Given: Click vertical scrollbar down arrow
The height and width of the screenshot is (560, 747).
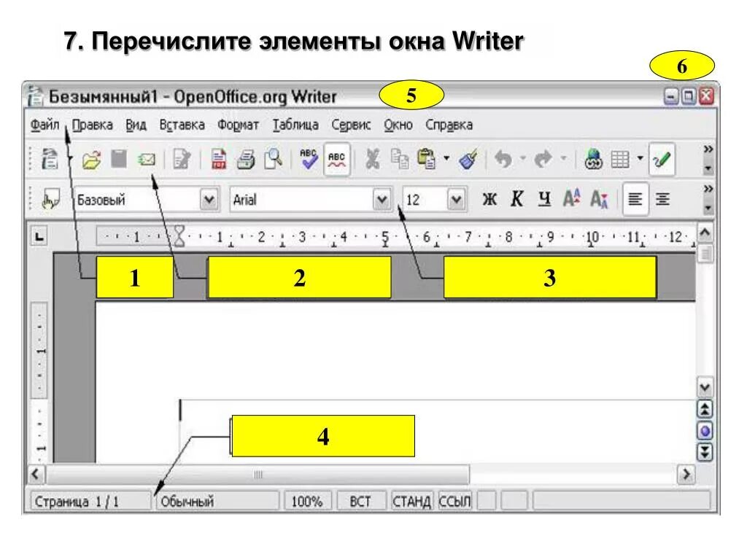Looking at the screenshot, I should pos(705,386).
